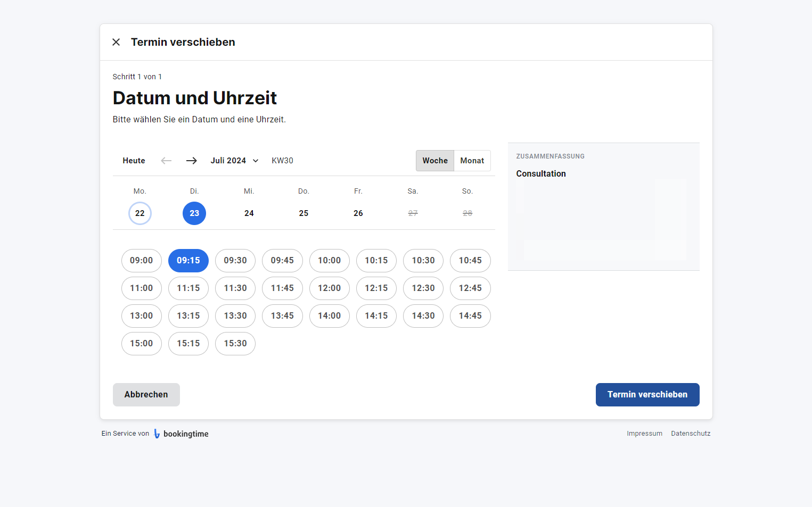
Task: Confirm with the blue Termin verschieben button
Action: pos(647,395)
